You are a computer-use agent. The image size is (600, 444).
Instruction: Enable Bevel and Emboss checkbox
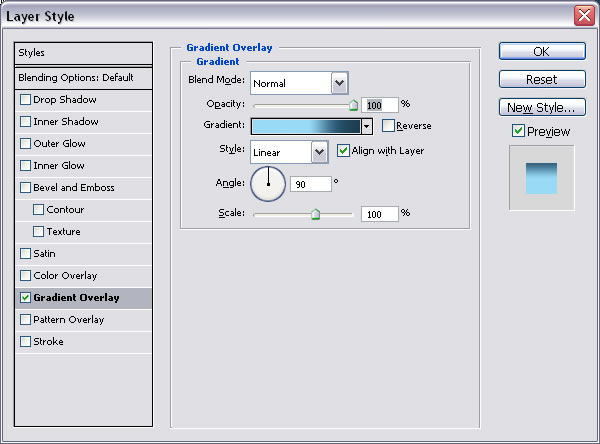click(25, 188)
